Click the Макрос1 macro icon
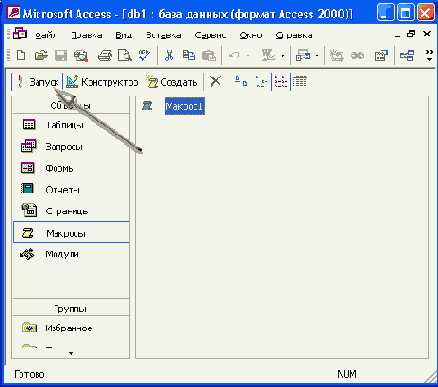438x387 pixels. 147,106
